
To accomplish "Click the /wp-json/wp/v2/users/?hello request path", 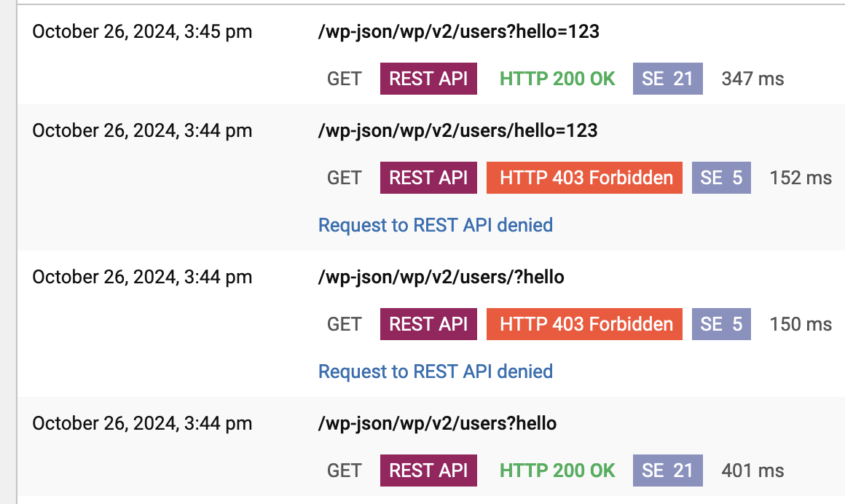I will [441, 277].
